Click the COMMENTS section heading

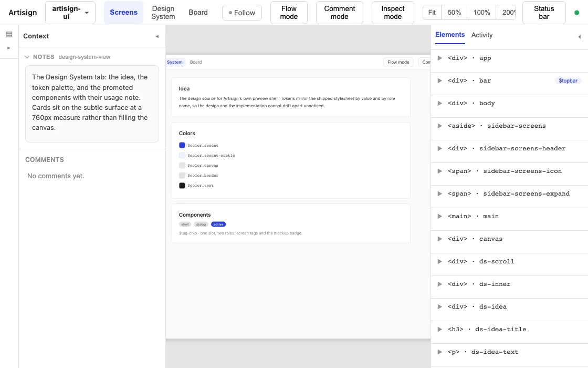pos(44,160)
